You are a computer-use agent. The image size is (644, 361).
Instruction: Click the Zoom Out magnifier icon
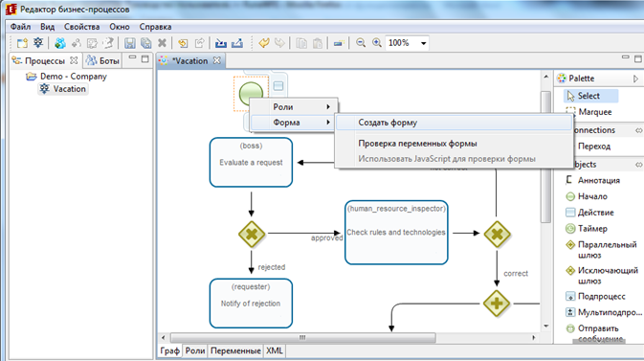point(361,43)
